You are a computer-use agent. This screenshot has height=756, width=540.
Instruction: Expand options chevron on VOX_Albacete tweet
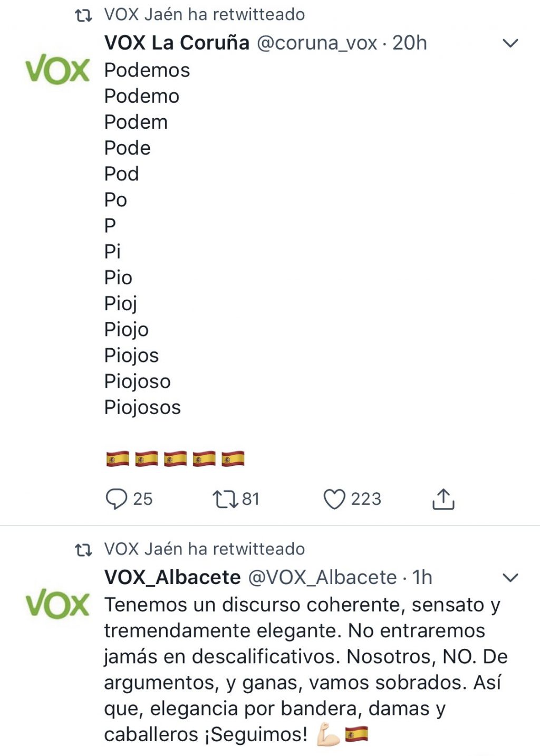tap(510, 578)
